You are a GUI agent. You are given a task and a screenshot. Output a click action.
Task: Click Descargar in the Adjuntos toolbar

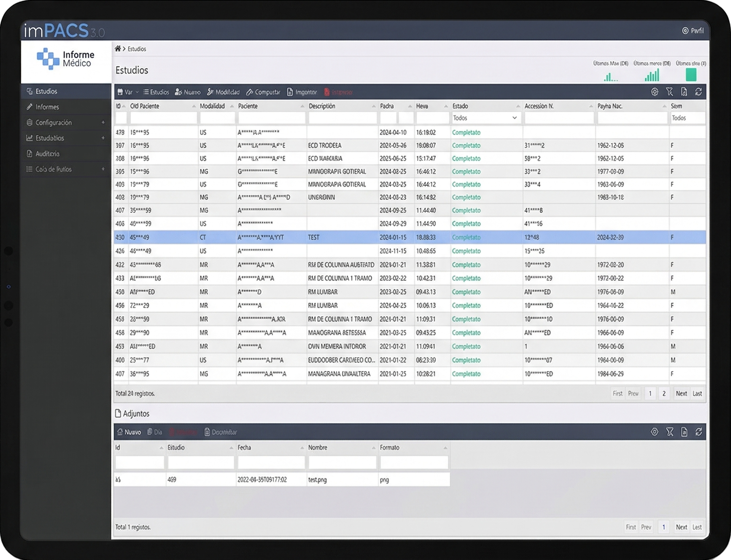[x=221, y=432]
